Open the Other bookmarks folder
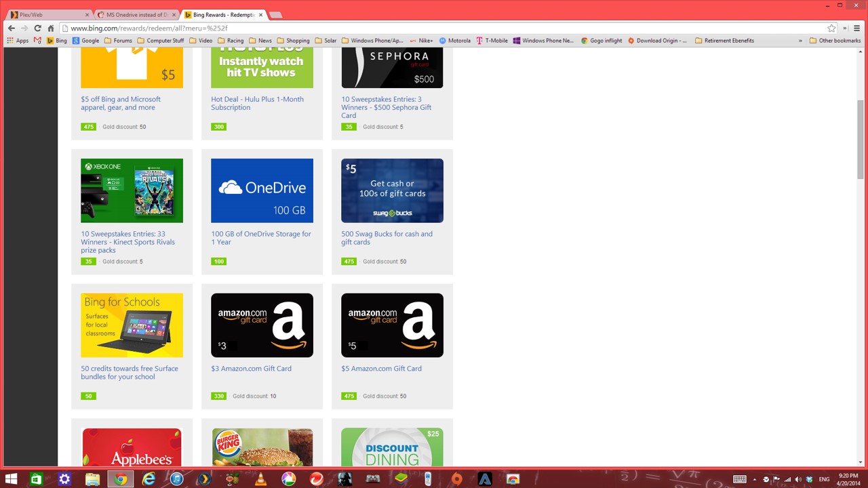 click(835, 41)
